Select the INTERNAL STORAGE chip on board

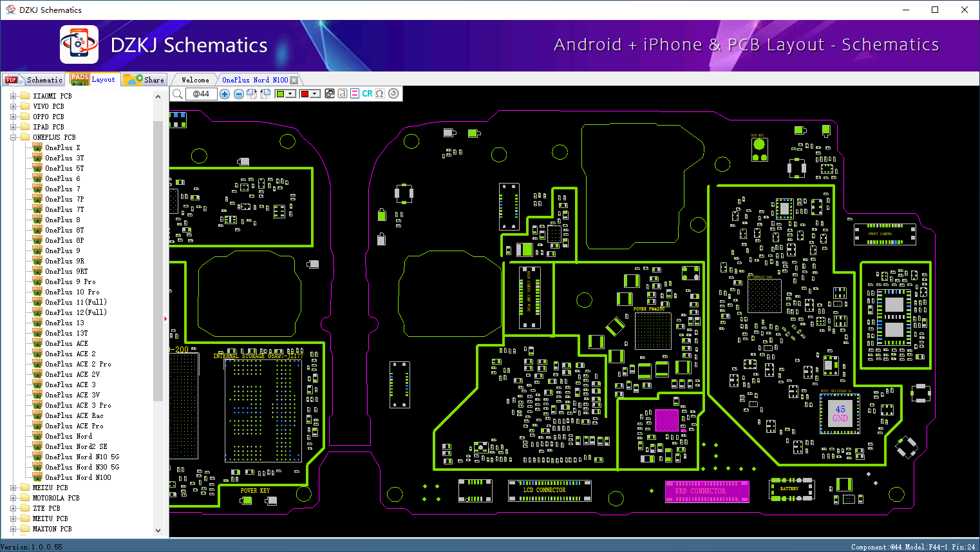(x=263, y=410)
